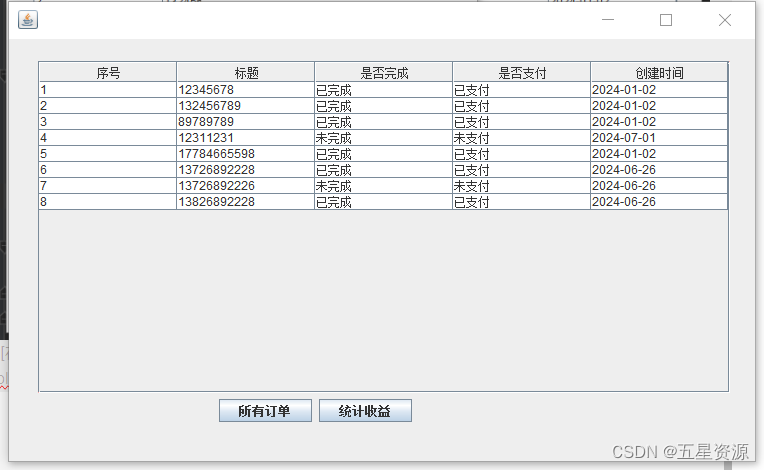Select 已支付 cell in row 1

pyautogui.click(x=521, y=90)
